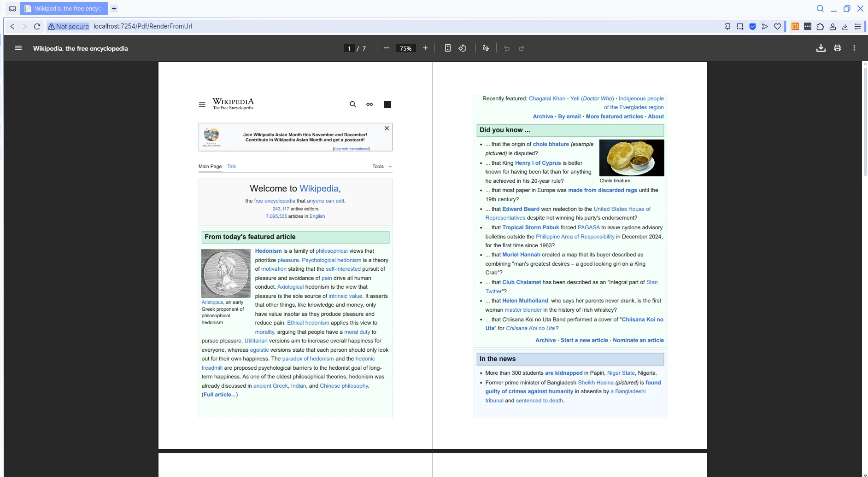Viewport: 868px width, 477px height.
Task: Click the page number input field
Action: 349,48
